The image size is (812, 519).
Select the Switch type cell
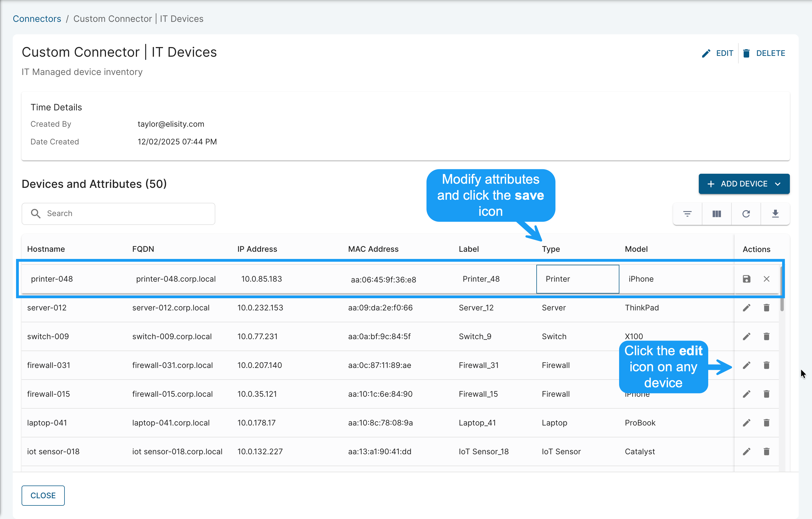coord(554,336)
